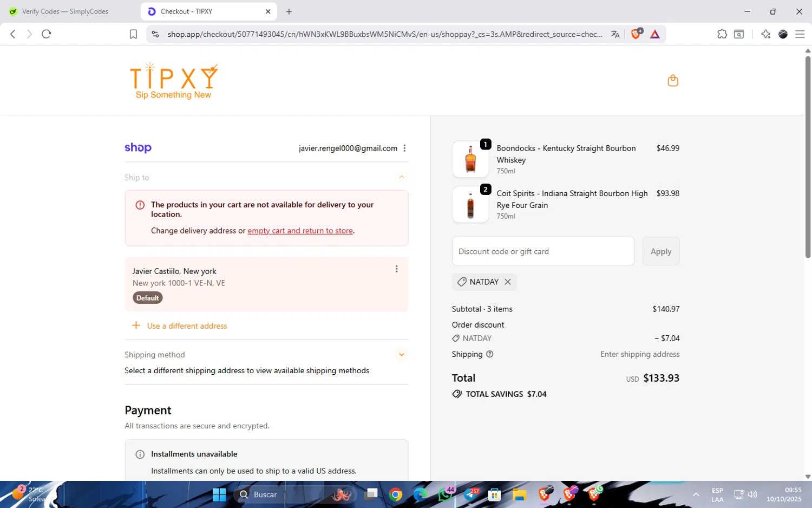Open WhatsApp from the taskbar

(x=446, y=494)
